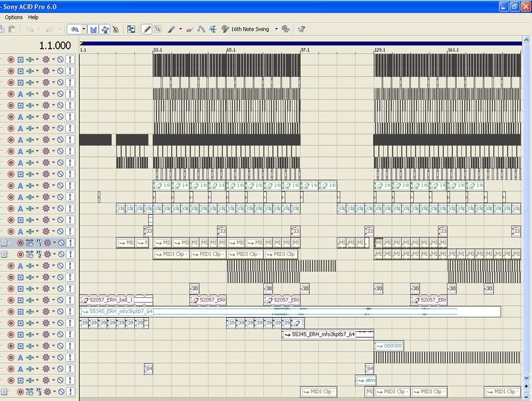Select the Selection tool arrow icon

pos(158,29)
